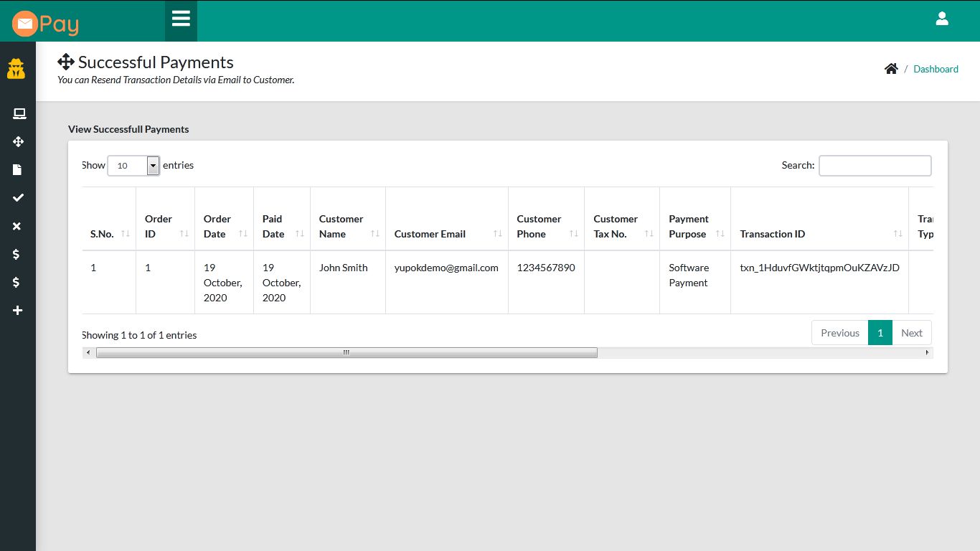Screen dimensions: 980x551
Task: Click the Next pagination button
Action: [x=912, y=332]
